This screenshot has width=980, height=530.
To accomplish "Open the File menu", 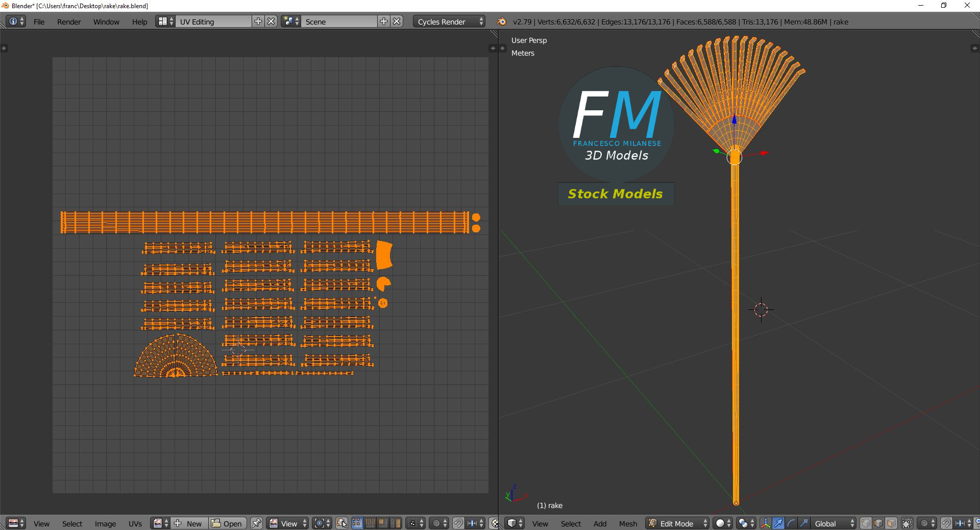I will pos(39,21).
